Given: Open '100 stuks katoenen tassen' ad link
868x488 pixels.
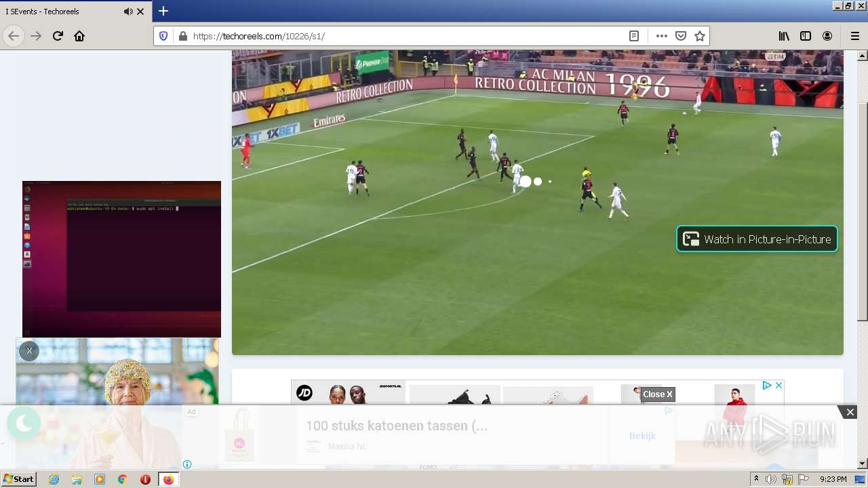Looking at the screenshot, I should tap(397, 426).
